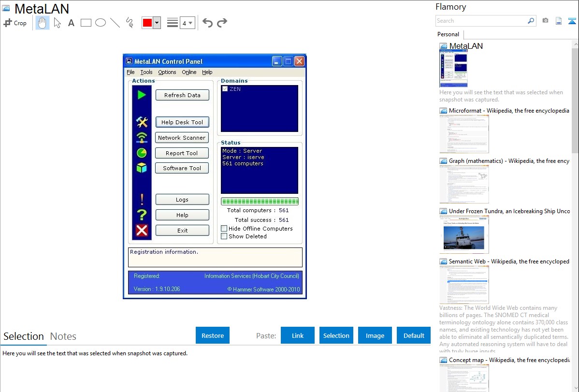Select the text annotation tool A

pos(71,23)
